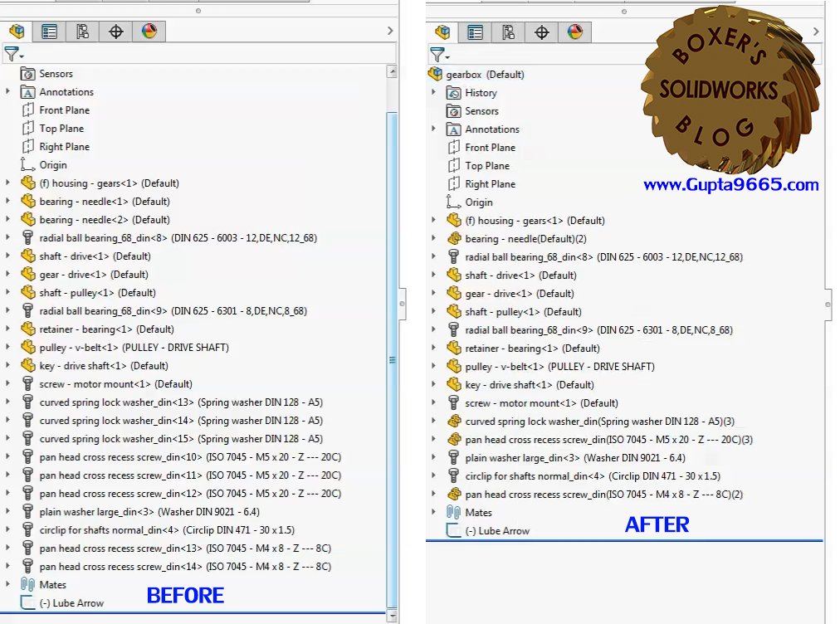Image resolution: width=840 pixels, height=624 pixels.
Task: Select the FeatureManager design tree tab on the left
Action: [x=17, y=32]
